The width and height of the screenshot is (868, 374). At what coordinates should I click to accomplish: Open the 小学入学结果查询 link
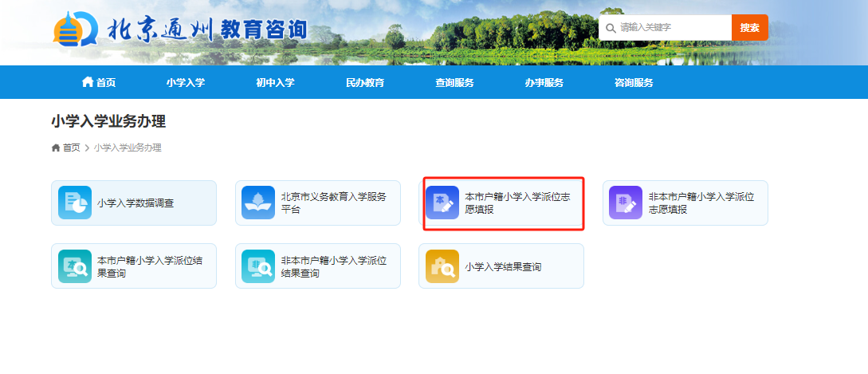503,267
